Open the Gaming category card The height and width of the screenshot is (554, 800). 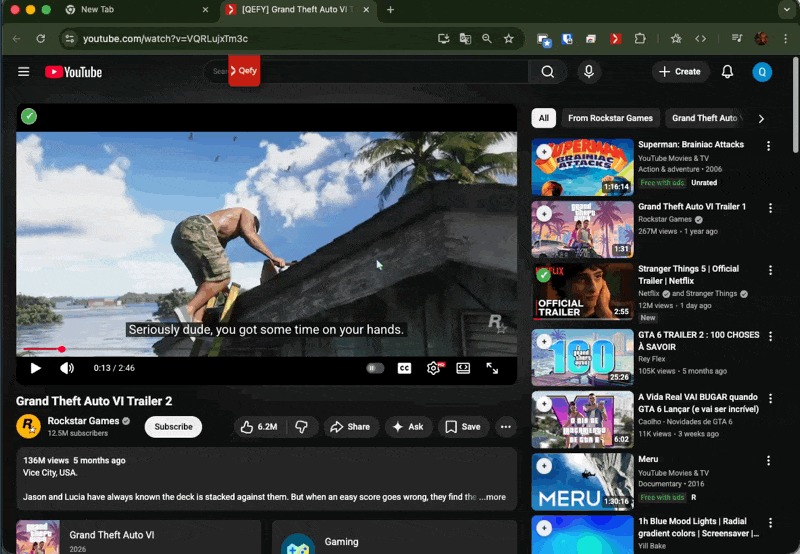pos(394,537)
